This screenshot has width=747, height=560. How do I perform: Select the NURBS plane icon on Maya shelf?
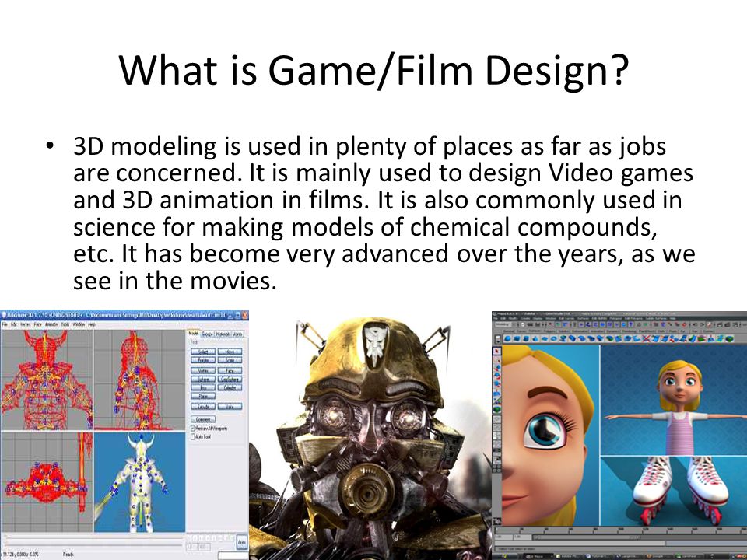tap(544, 338)
